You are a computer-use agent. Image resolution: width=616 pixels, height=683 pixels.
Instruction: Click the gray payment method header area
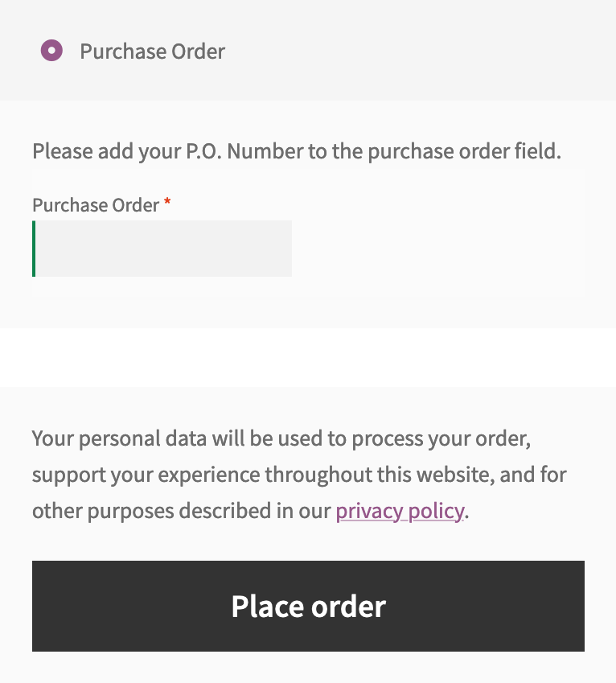click(x=308, y=51)
